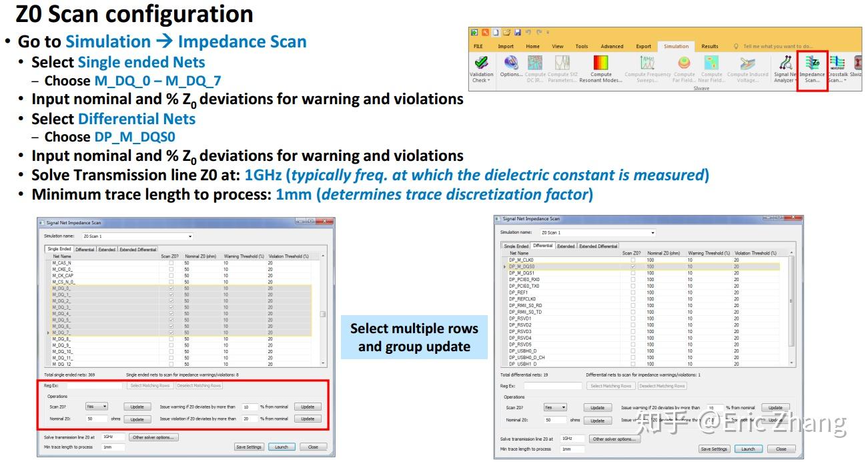Expand the Validation Check dropdown arrow

pos(489,81)
